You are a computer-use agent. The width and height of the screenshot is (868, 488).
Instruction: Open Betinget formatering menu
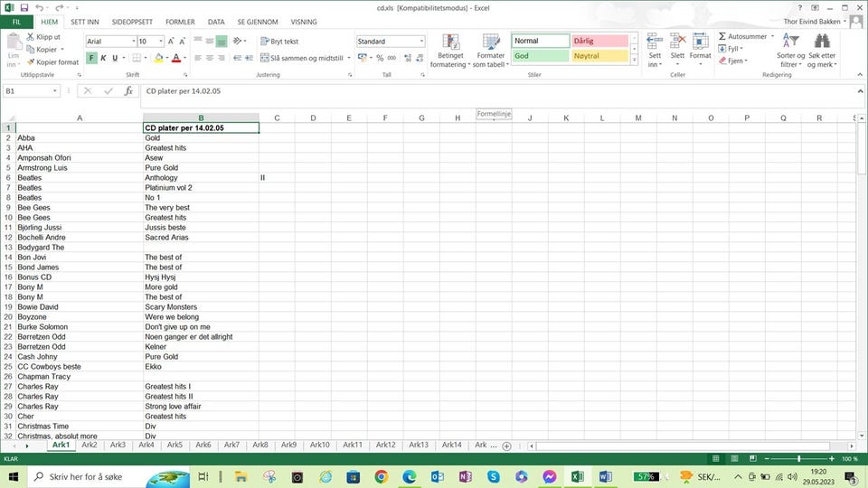tap(450, 51)
